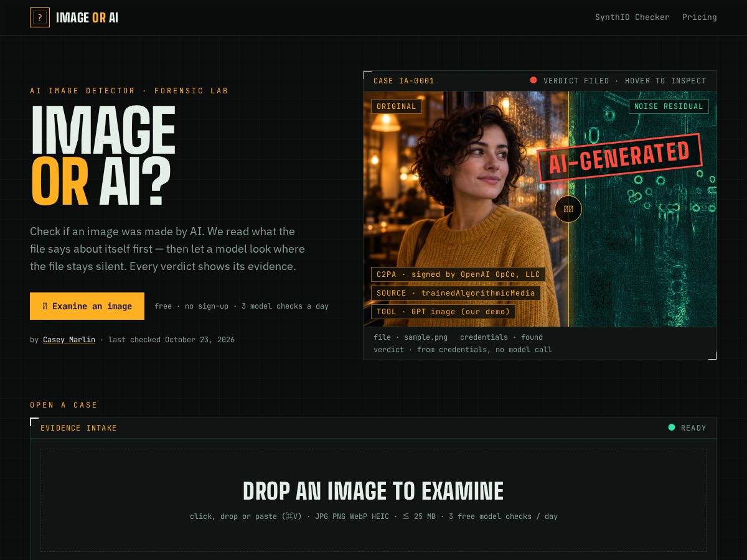
Task: Click the verdict from credentials caption line
Action: [463, 350]
